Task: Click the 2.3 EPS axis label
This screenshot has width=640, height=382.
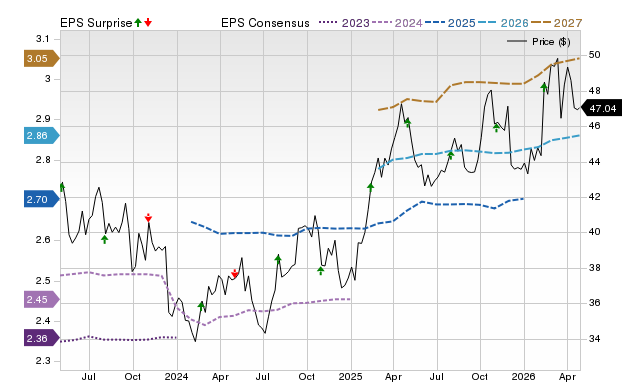Action: pyautogui.click(x=43, y=361)
